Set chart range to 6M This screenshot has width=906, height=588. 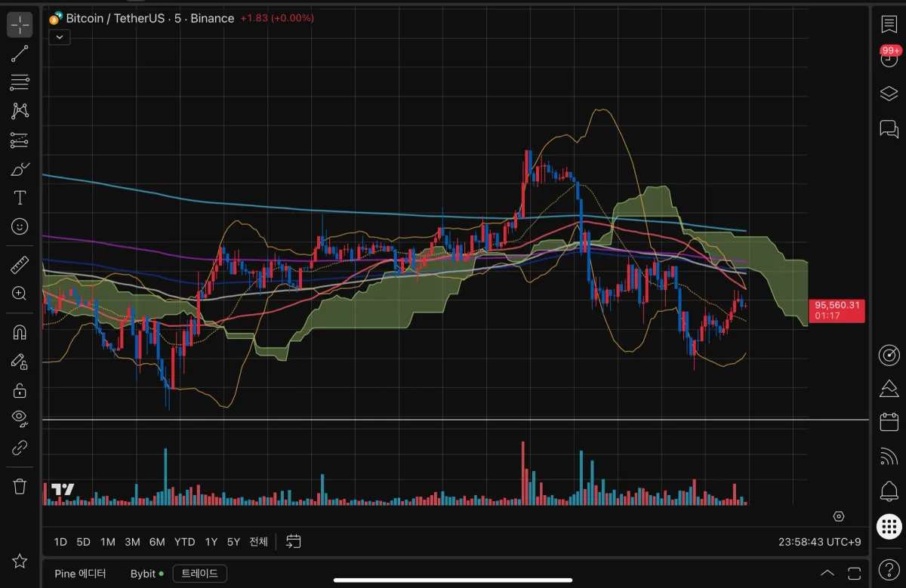click(157, 542)
